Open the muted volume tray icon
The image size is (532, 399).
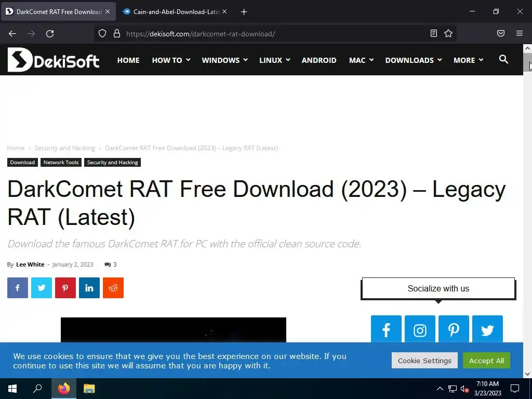click(x=465, y=389)
